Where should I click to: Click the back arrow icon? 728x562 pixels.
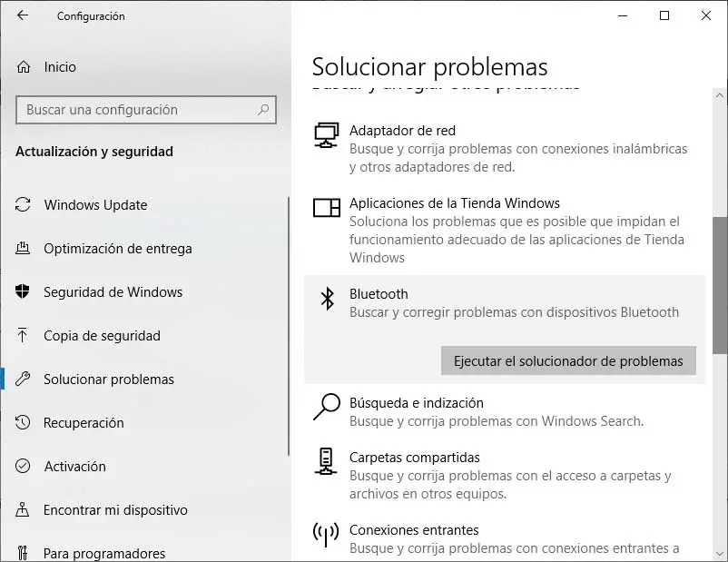click(23, 15)
